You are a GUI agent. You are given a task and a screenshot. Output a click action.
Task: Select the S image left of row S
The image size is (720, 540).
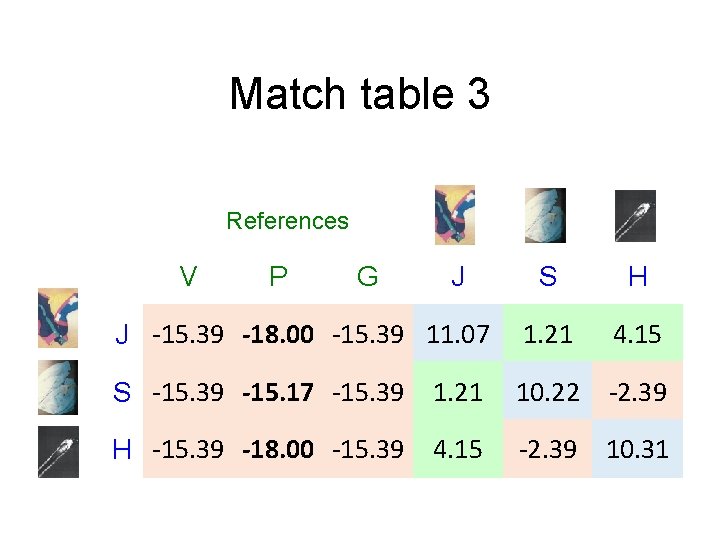58,388
